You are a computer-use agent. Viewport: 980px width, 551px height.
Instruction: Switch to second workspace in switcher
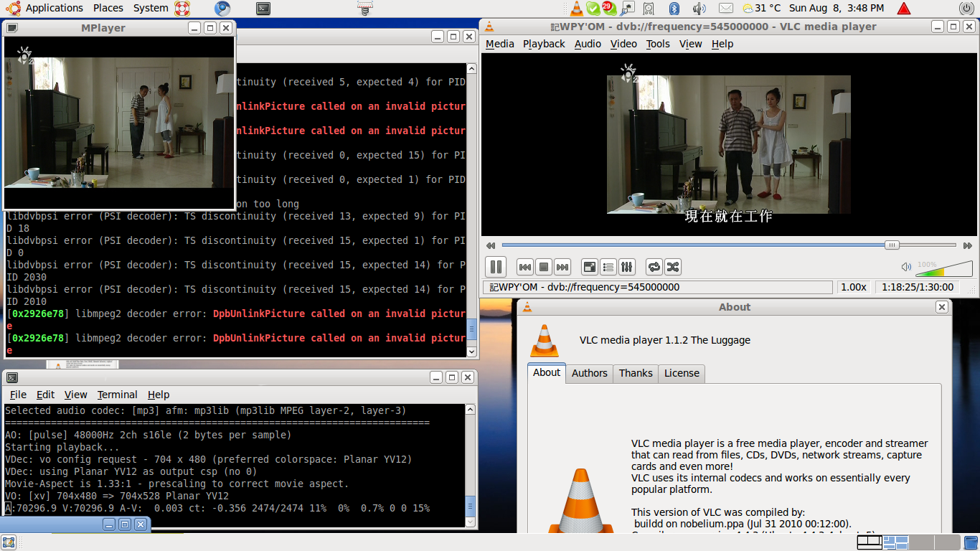[895, 542]
